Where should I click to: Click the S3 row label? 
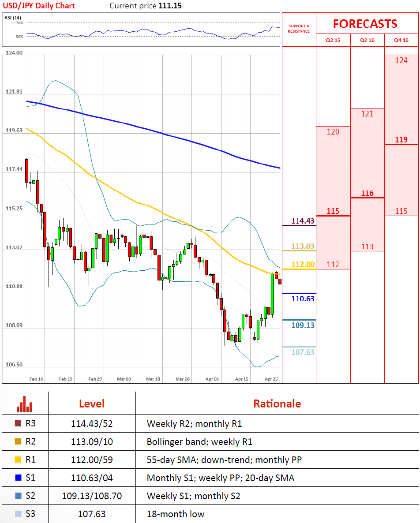click(x=30, y=513)
